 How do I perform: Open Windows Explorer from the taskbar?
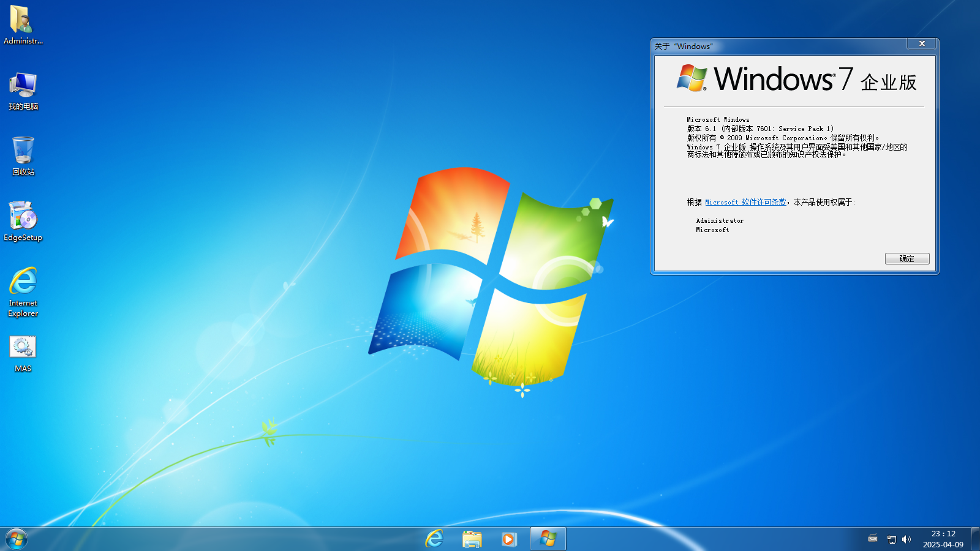click(x=472, y=539)
